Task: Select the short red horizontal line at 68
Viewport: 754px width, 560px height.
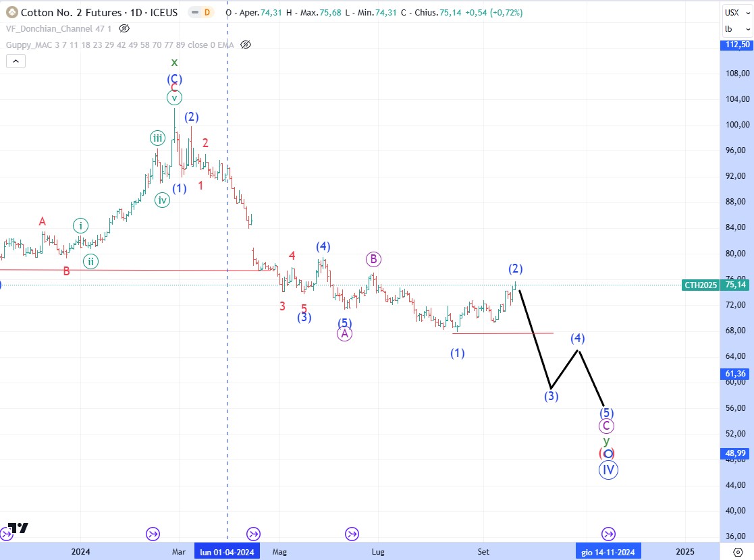Action: (502, 333)
